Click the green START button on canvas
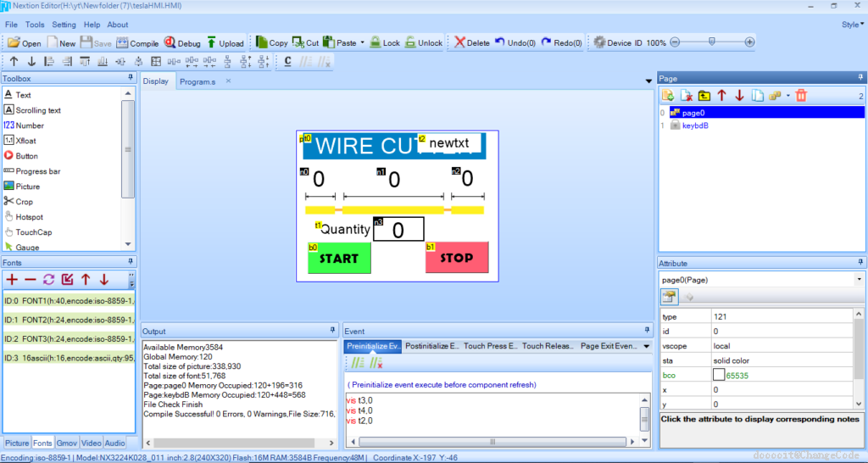 point(339,258)
